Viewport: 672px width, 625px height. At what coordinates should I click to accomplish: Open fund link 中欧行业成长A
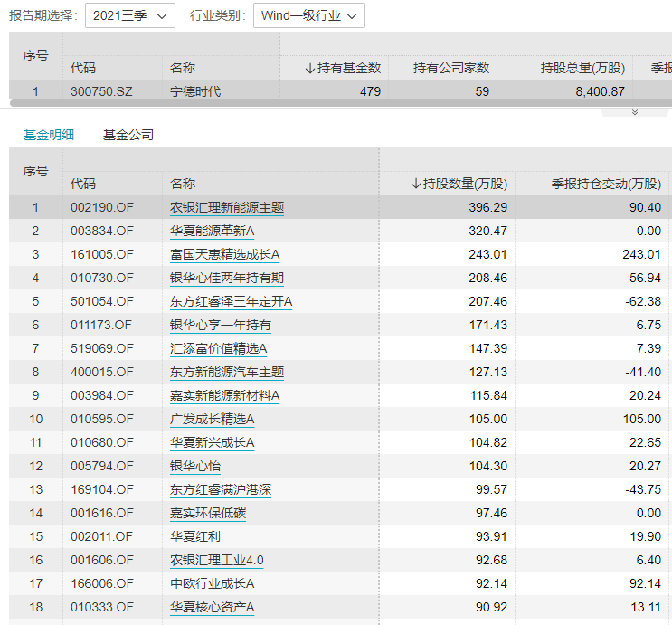[x=213, y=584]
